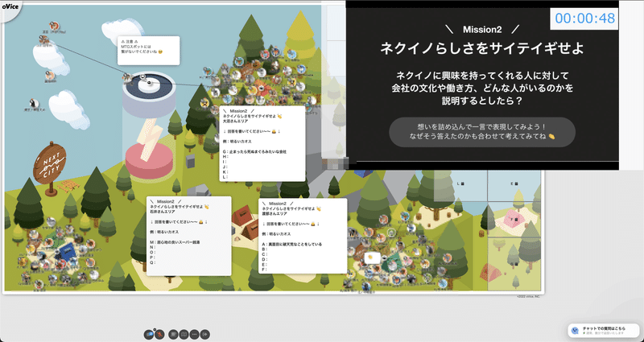
Task: Set away status with the coffee cup icon
Action: [x=173, y=335]
